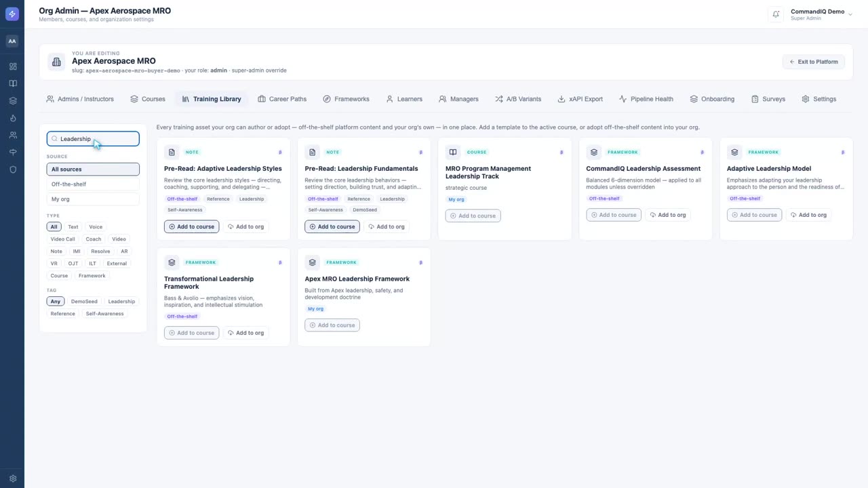Add Transformational Leadership Framework to org
Screen dimensions: 868x488
[x=245, y=333]
